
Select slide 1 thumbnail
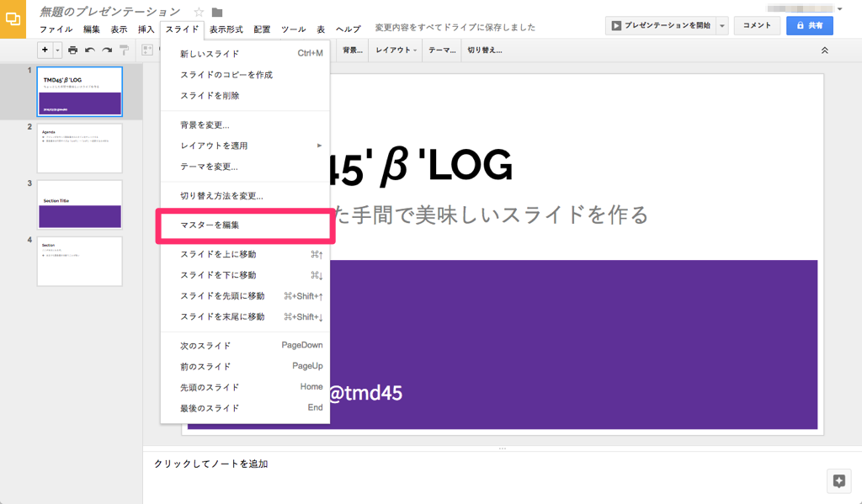[x=80, y=92]
